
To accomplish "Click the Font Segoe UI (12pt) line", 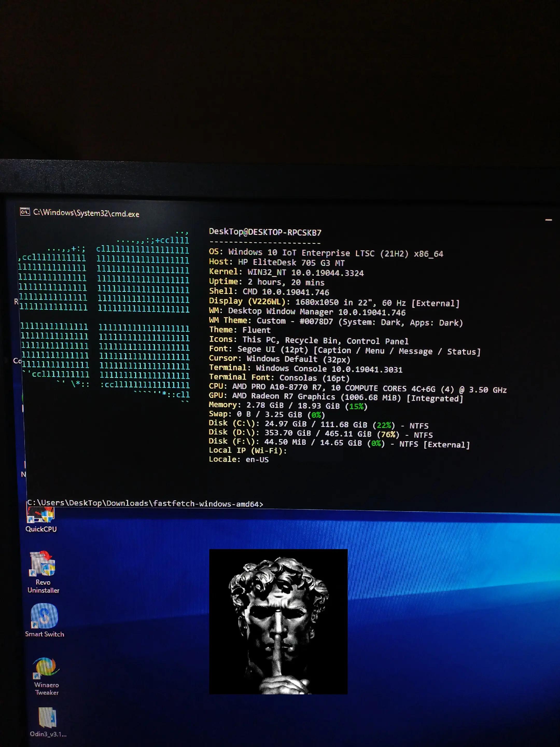I will pyautogui.click(x=345, y=350).
